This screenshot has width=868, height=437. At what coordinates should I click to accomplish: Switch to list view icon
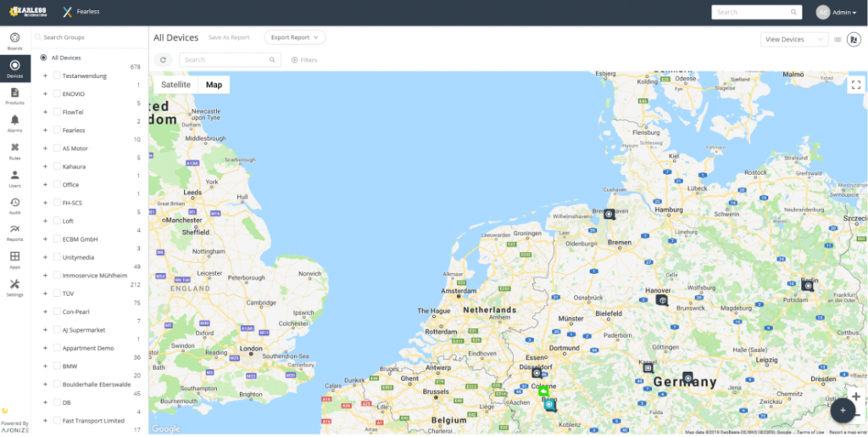pyautogui.click(x=837, y=39)
